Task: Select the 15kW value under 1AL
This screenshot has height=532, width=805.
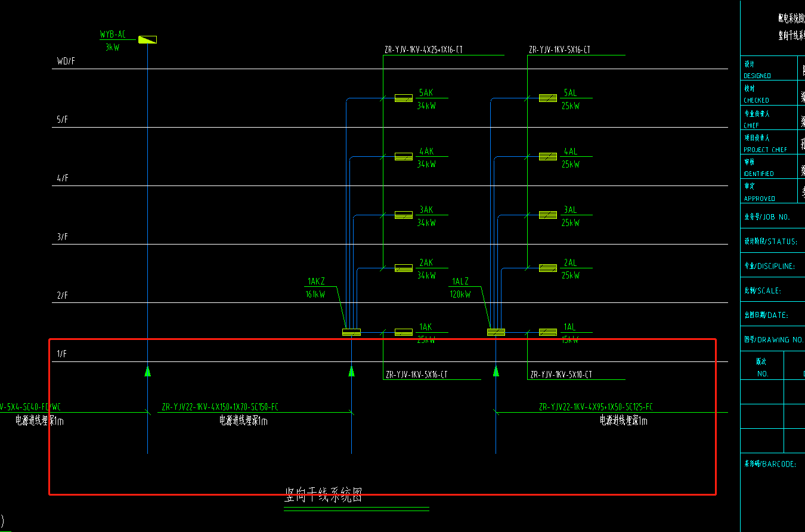Action: (x=570, y=340)
